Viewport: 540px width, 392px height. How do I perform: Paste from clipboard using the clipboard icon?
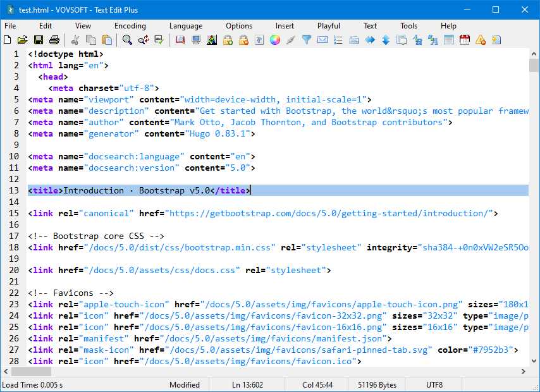(x=107, y=40)
